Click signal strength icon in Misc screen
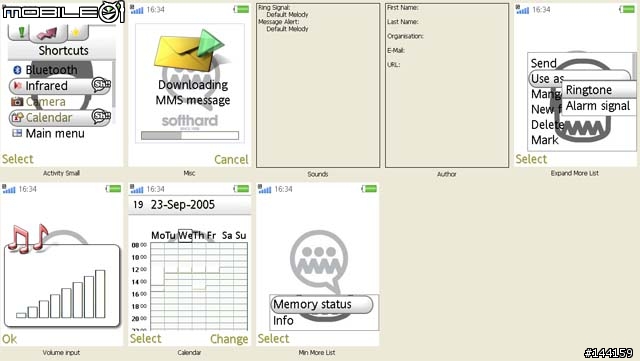This screenshot has width=640, height=361. coord(137,9)
